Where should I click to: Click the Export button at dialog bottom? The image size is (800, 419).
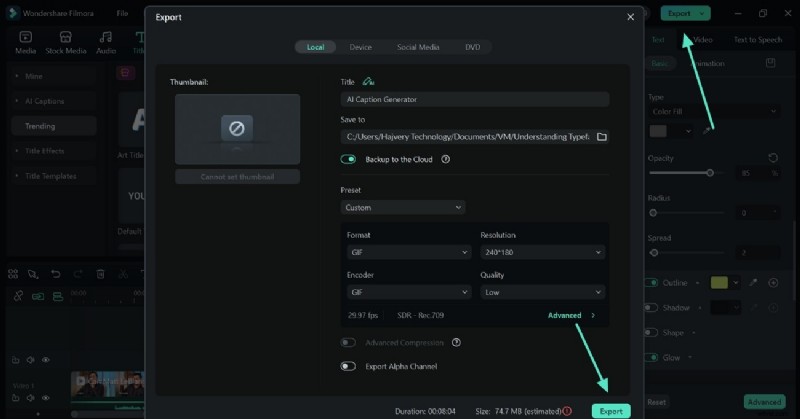[611, 410]
